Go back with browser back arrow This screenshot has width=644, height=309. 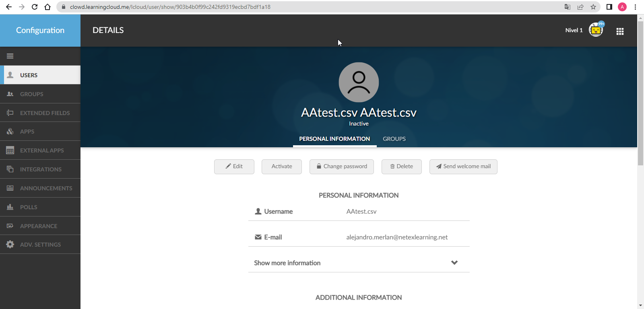[x=9, y=7]
